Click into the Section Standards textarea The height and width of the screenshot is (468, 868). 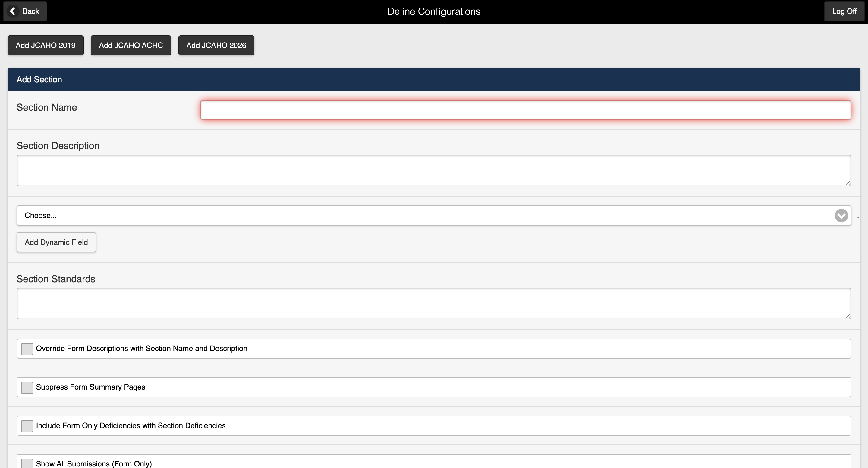[x=434, y=303]
